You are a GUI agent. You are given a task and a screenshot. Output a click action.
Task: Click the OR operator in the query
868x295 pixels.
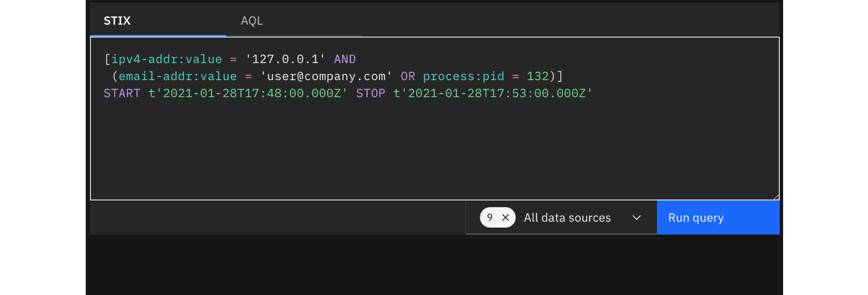pyautogui.click(x=408, y=76)
